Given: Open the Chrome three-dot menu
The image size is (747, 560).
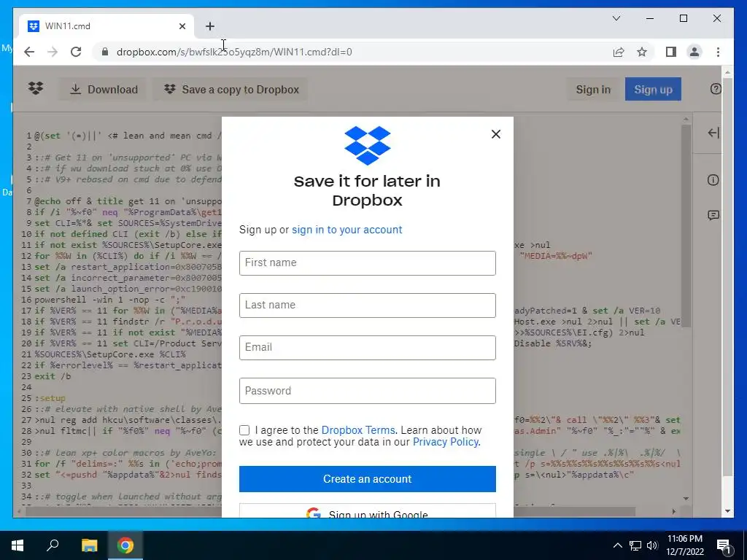Looking at the screenshot, I should coord(718,52).
